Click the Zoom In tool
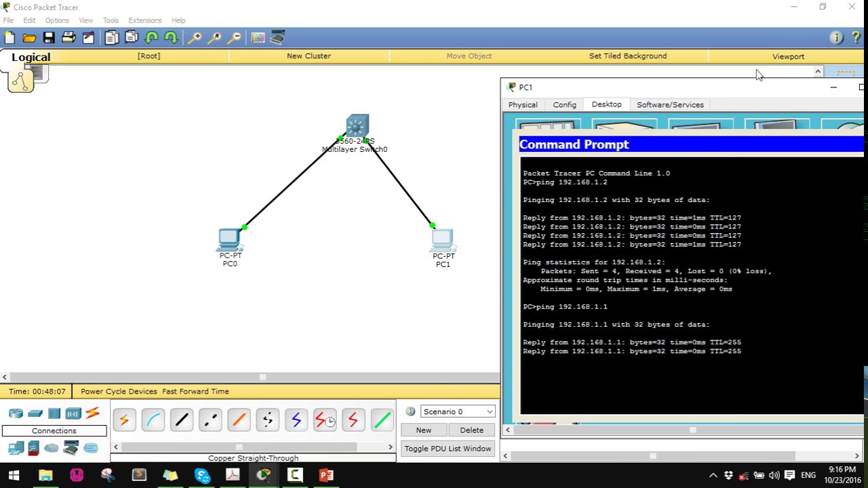 (195, 37)
